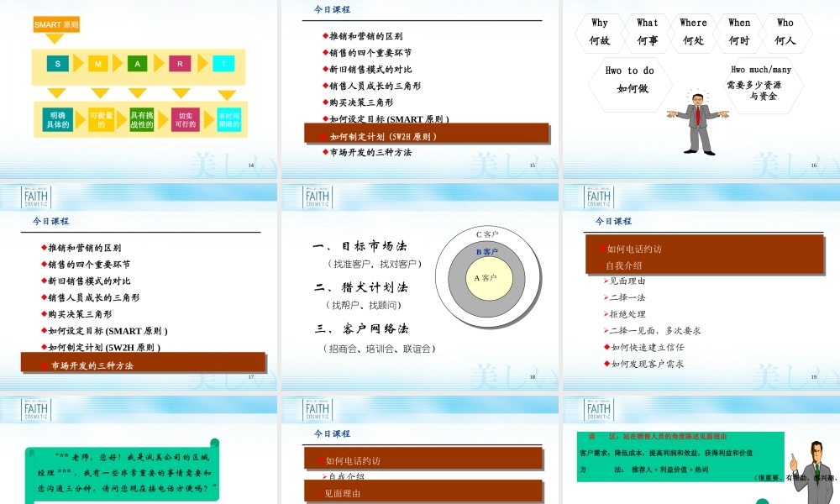Viewport: 840px width, 504px height.
Task: Click the cyan T box on slide 14
Action: click(223, 64)
